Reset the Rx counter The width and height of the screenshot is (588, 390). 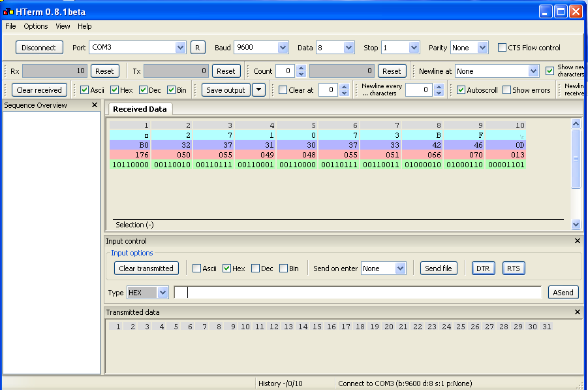[x=104, y=71]
